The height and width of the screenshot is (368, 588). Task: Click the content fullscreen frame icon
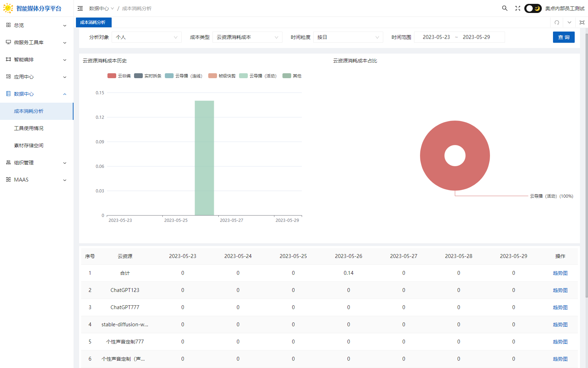point(582,22)
